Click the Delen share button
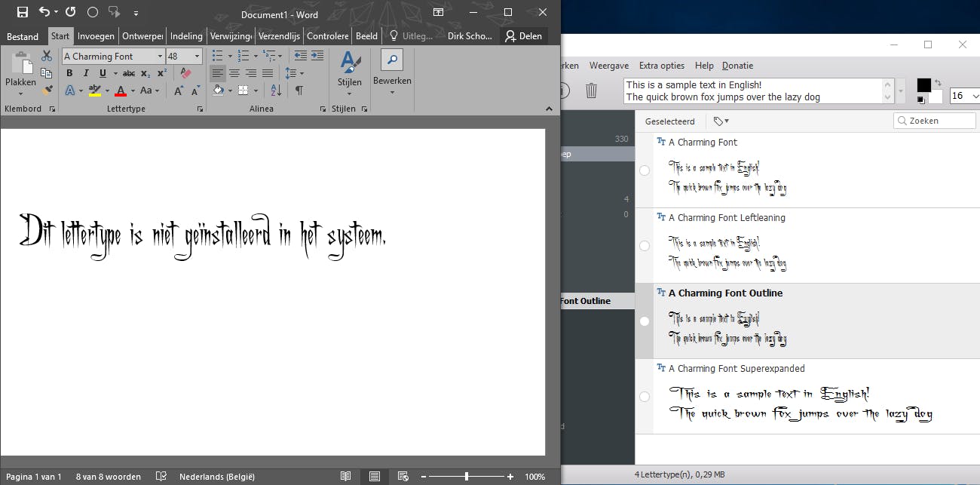 524,35
